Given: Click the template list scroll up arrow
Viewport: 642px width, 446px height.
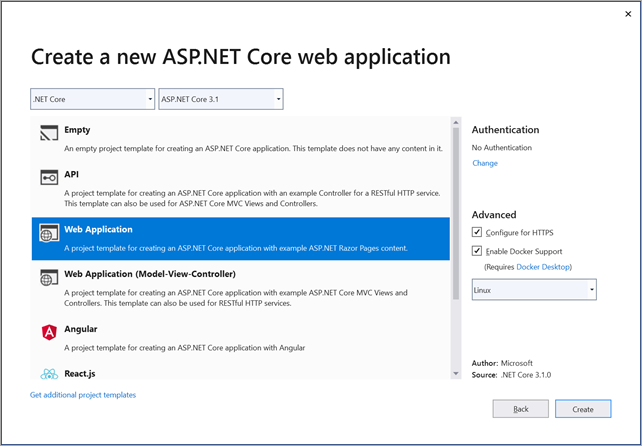Looking at the screenshot, I should (x=456, y=122).
